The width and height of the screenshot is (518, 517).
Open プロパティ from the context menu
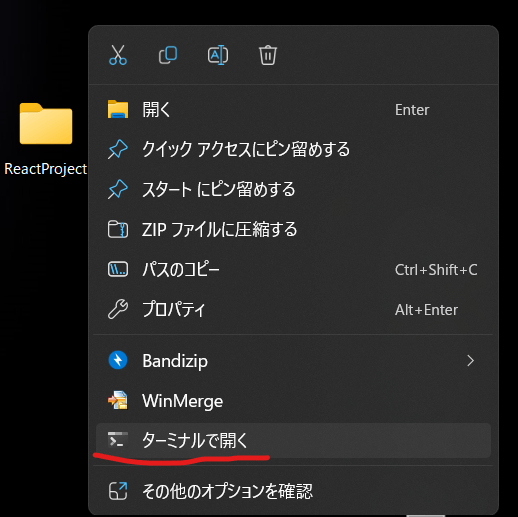293,309
